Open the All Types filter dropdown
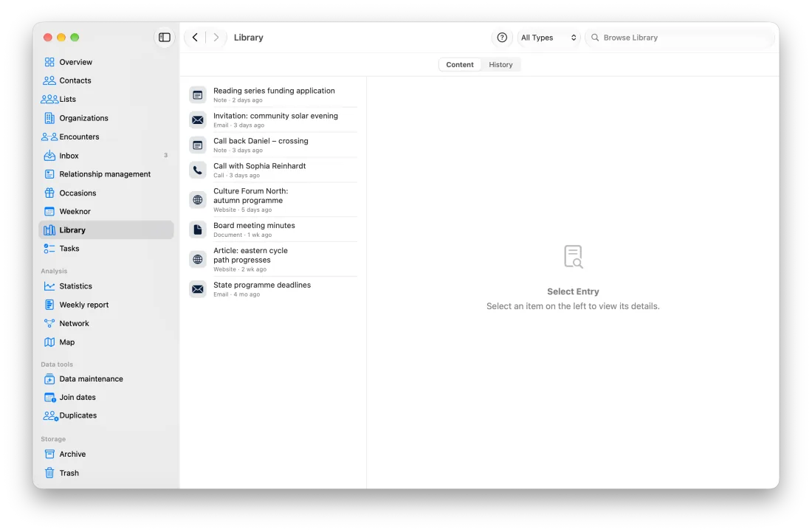Image resolution: width=812 pixels, height=532 pixels. click(548, 37)
